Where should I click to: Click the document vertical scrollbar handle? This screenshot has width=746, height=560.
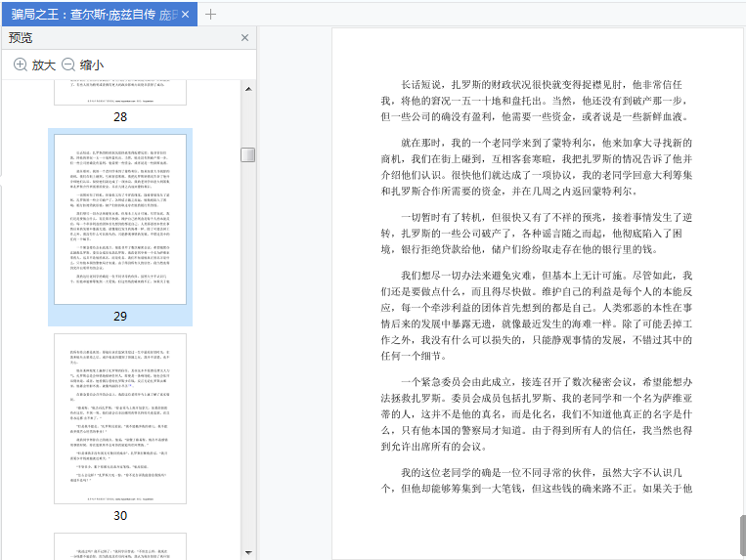[743, 535]
